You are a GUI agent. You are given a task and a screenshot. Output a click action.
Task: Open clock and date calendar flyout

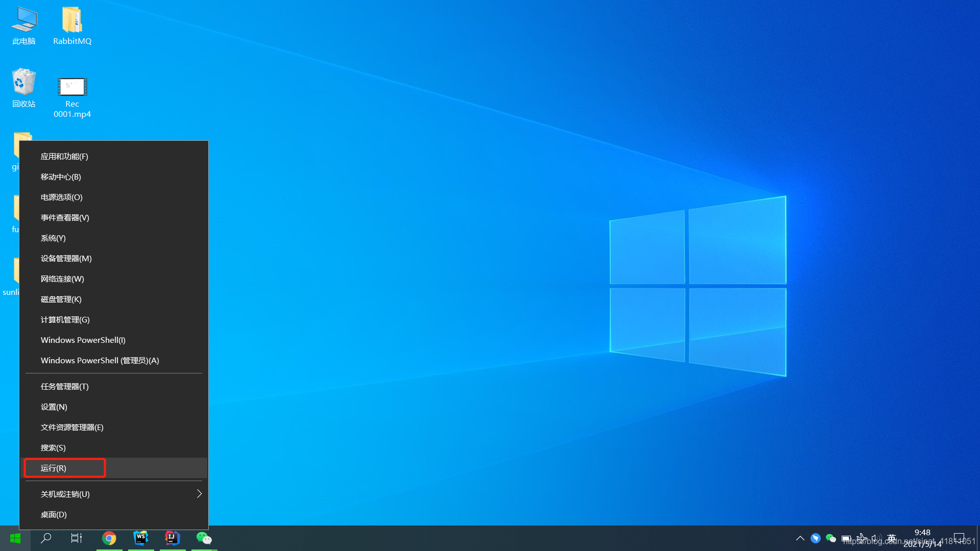pyautogui.click(x=922, y=538)
